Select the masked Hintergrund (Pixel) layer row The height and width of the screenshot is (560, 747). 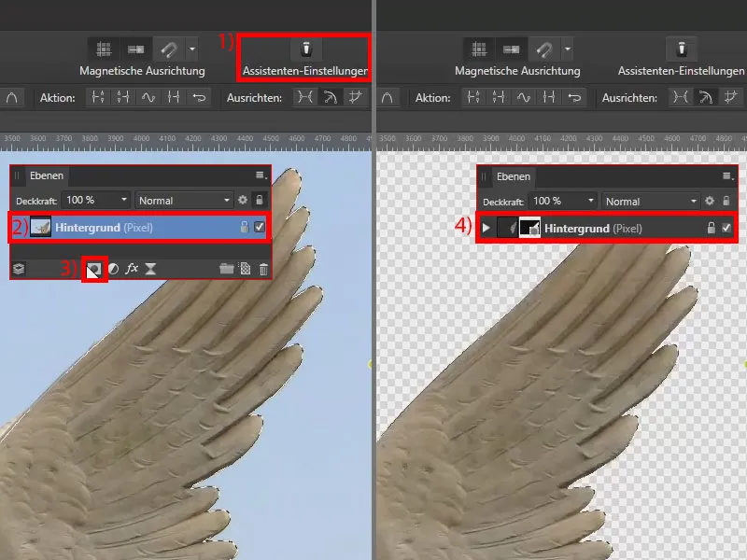(x=607, y=228)
